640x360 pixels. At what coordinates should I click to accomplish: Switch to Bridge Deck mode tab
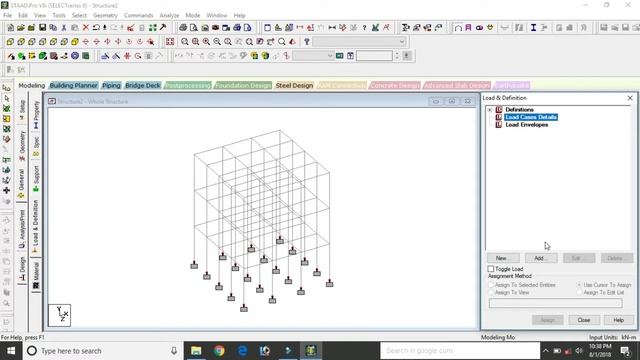pos(142,85)
